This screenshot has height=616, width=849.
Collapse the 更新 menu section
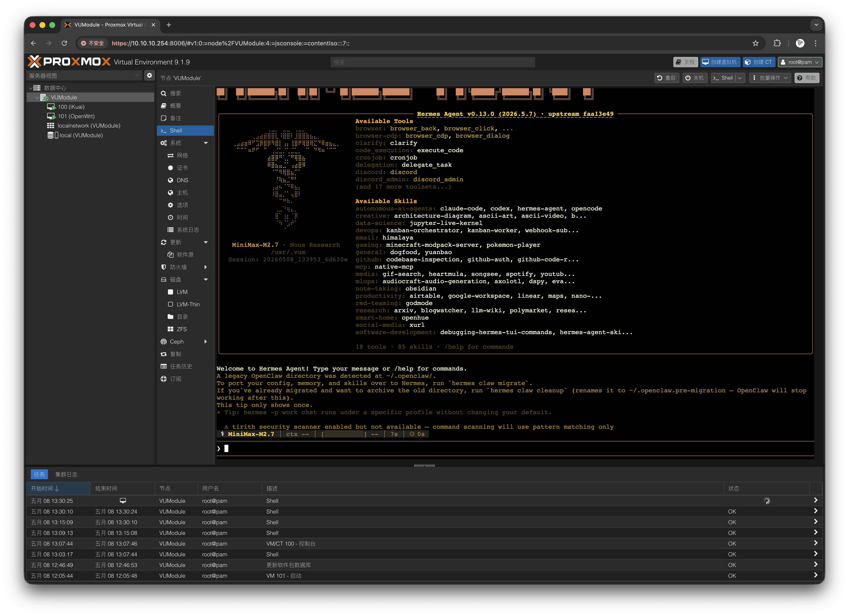click(206, 242)
